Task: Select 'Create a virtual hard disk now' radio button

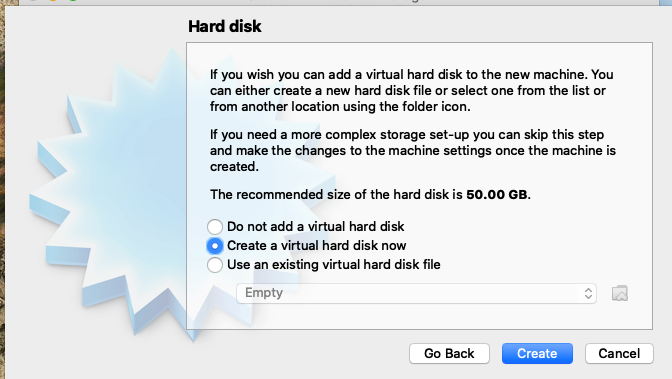Action: (x=215, y=246)
